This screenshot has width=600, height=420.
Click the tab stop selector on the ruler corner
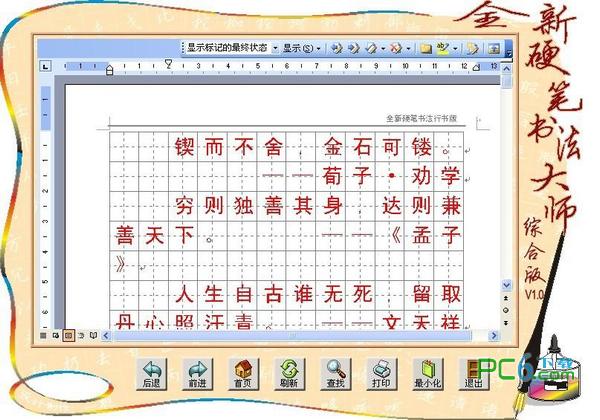pyautogui.click(x=45, y=67)
